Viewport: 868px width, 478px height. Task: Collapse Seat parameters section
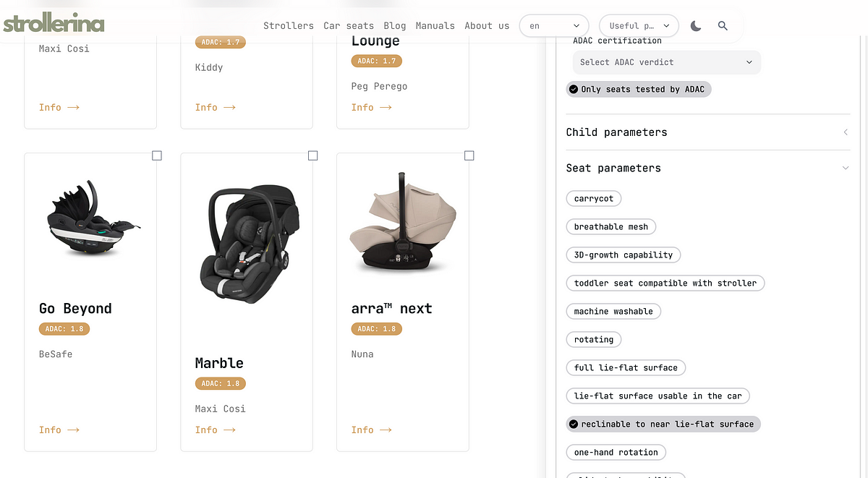point(708,168)
